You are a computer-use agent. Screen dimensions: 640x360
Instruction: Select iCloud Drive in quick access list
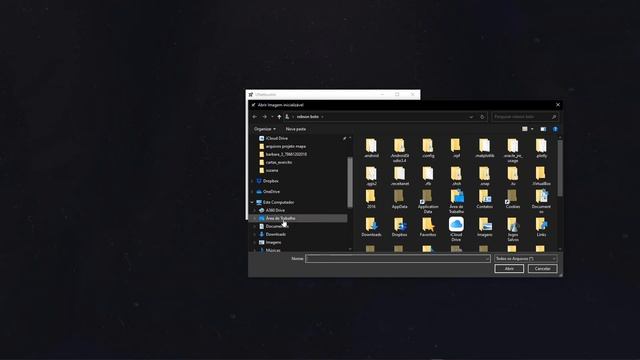point(277,138)
